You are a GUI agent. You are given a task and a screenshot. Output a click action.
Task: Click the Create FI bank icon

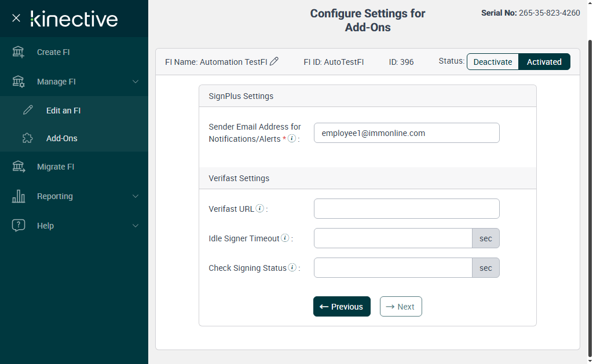pyautogui.click(x=19, y=52)
